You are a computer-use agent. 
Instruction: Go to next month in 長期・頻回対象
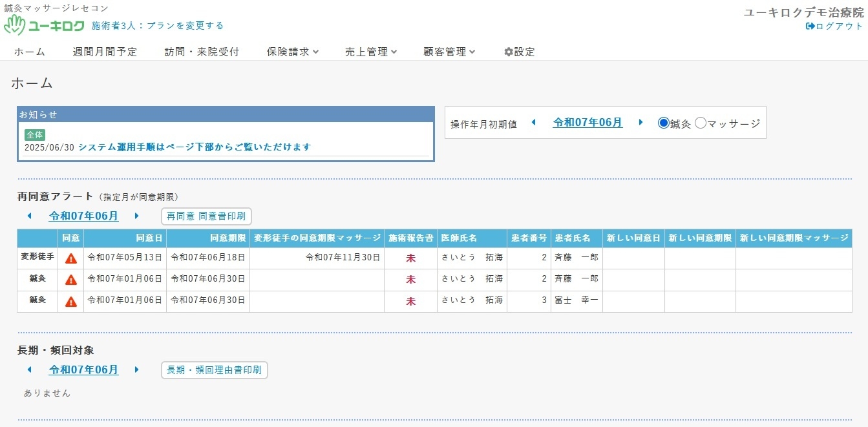pos(137,370)
